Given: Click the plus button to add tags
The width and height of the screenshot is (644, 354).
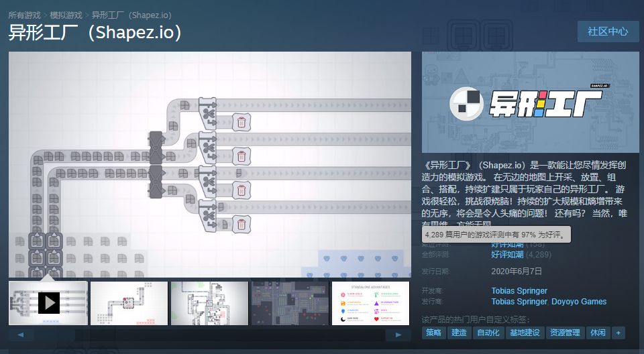Looking at the screenshot, I should (x=618, y=333).
